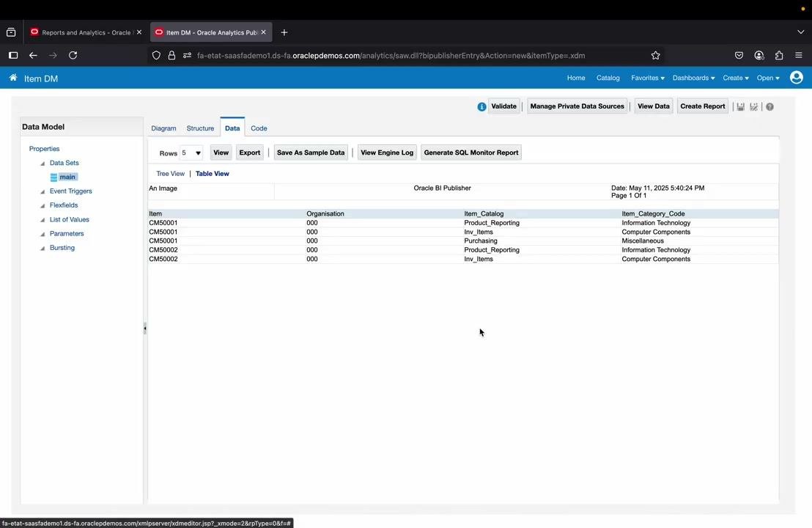Image resolution: width=812 pixels, height=528 pixels.
Task: Expand the Bursting tree node
Action: point(43,248)
